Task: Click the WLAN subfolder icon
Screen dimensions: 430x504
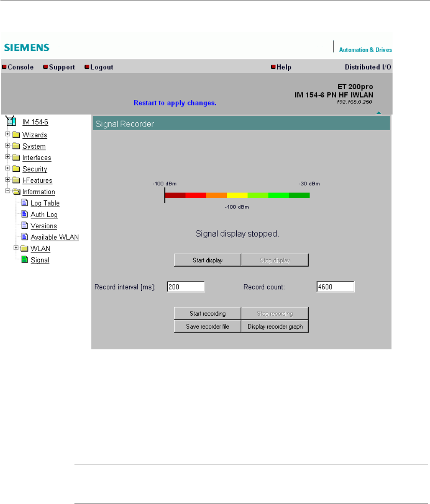Action: (x=25, y=249)
